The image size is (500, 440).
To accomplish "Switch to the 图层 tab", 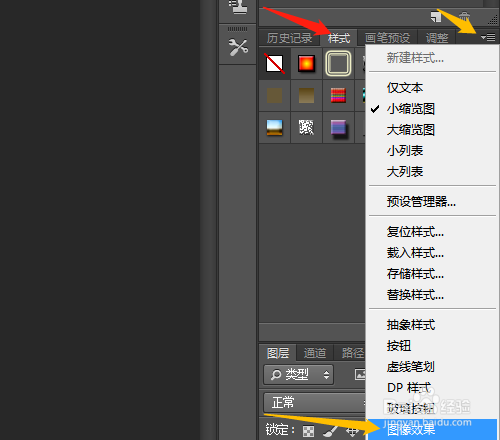I will (278, 353).
